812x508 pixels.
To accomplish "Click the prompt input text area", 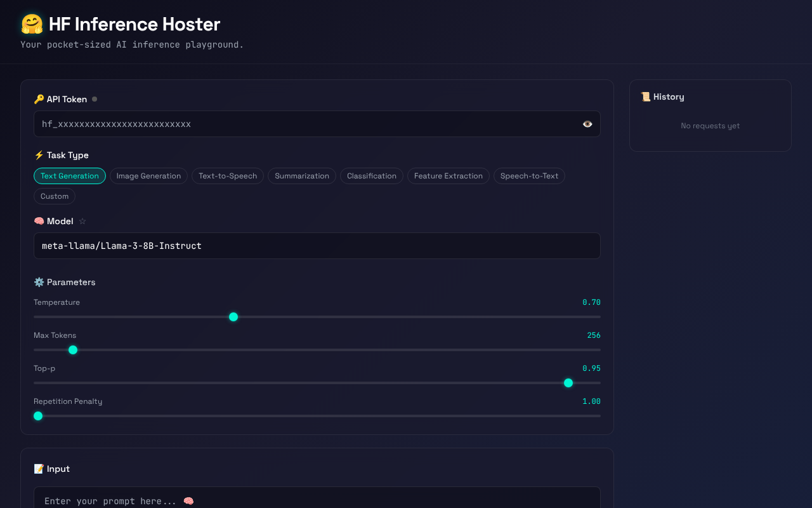I will tap(317, 498).
